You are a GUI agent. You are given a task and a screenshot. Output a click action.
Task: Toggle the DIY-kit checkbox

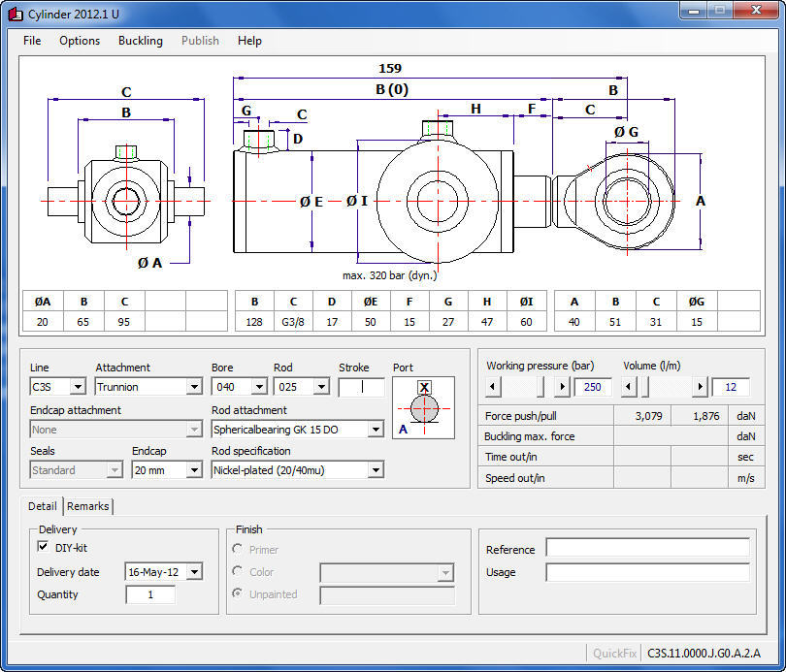coord(43,546)
